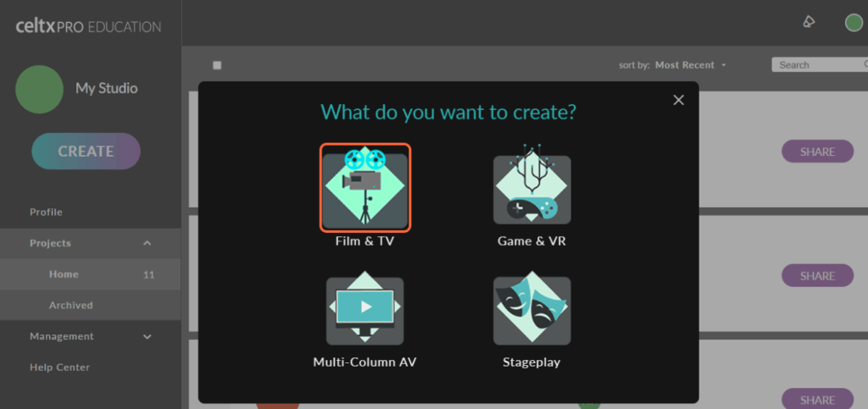
Task: Click the My Studio profile avatar
Action: 39,89
